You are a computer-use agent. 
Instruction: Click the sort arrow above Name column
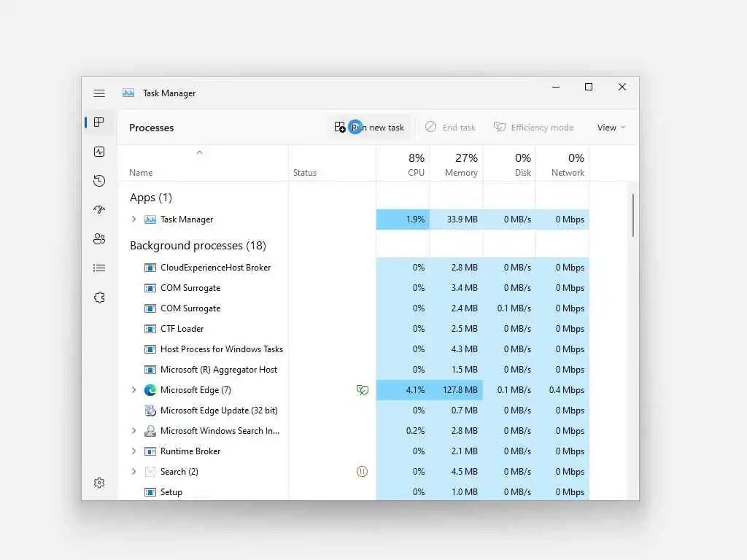(200, 152)
